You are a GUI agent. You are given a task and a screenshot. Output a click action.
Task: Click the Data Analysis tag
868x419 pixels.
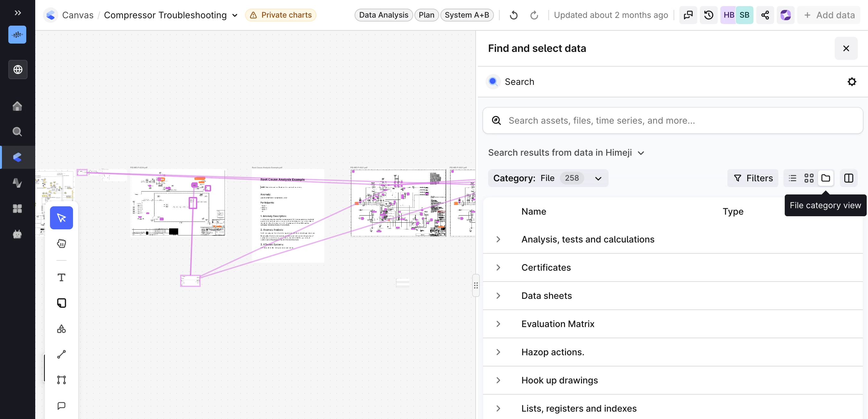click(x=383, y=15)
